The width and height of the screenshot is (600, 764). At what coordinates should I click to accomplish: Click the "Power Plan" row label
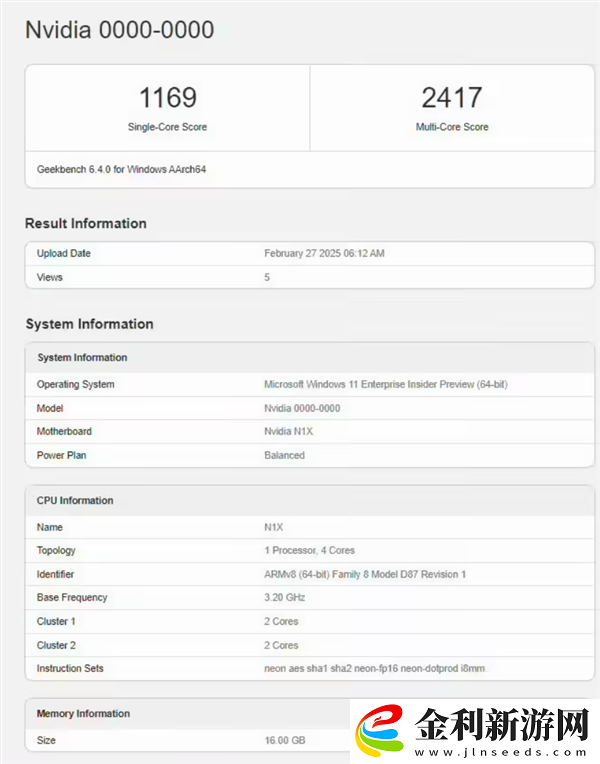pyautogui.click(x=61, y=455)
